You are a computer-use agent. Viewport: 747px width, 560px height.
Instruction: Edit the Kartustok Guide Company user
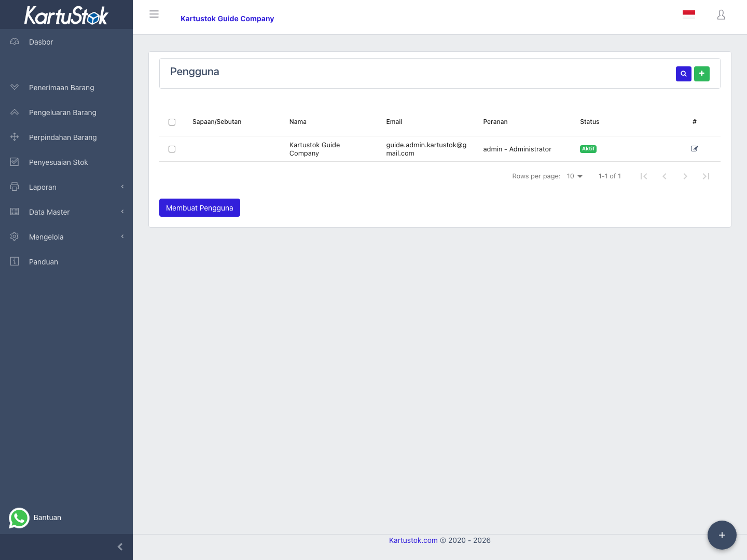tap(695, 149)
